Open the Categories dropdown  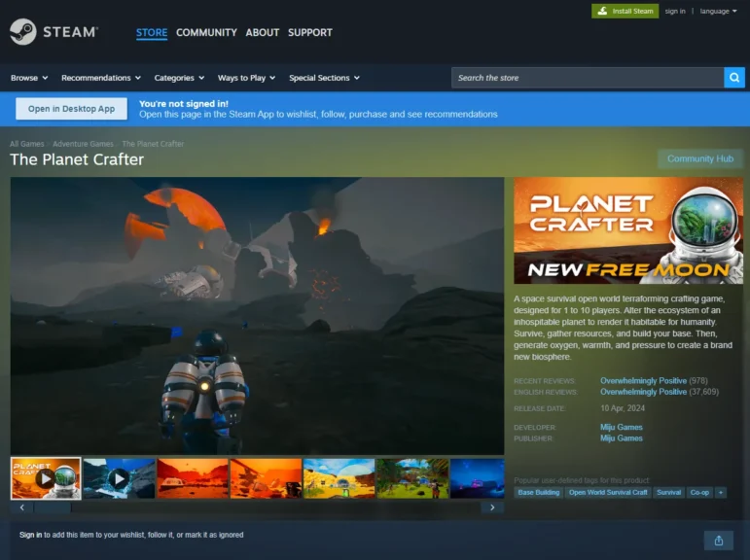coord(179,78)
